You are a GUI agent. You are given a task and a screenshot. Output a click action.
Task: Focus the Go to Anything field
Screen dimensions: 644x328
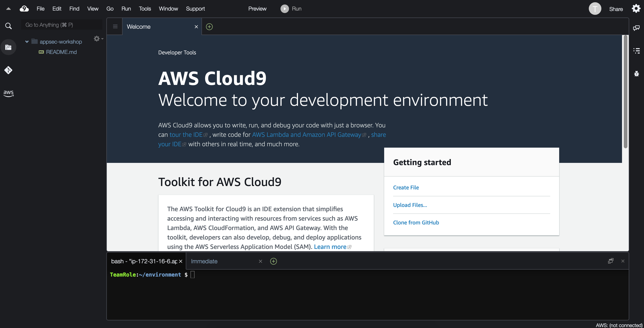[61, 25]
